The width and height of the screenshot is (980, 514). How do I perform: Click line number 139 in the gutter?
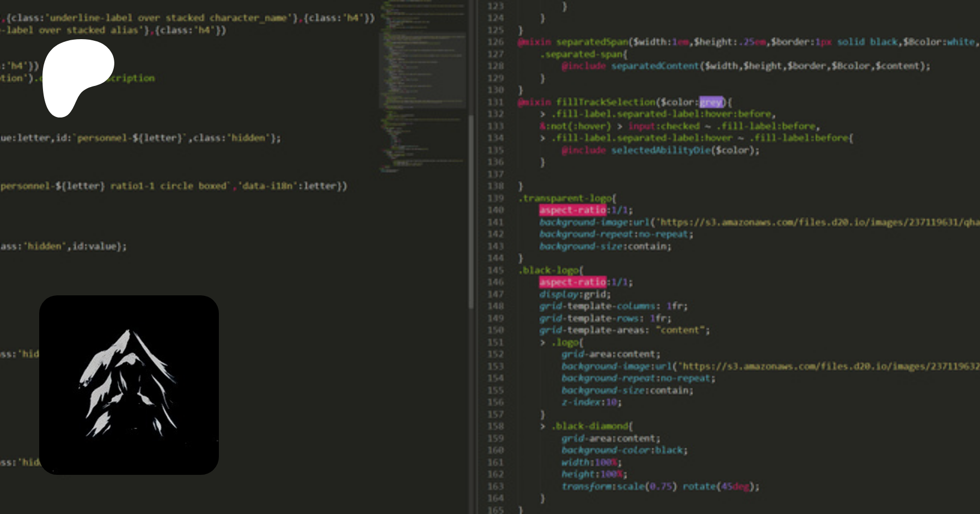click(495, 198)
